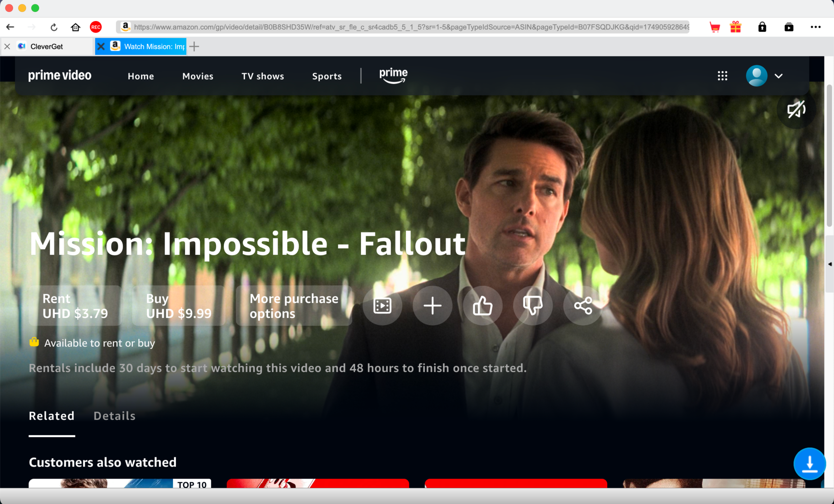834x504 pixels.
Task: Open Movies in Prime Video nav
Action: (x=198, y=76)
